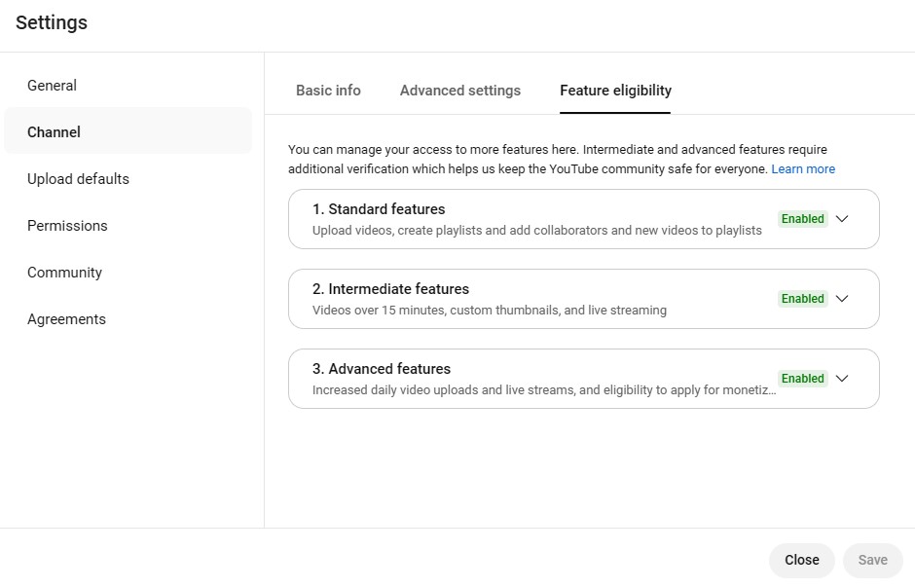Screen dimensions: 915x588
Task: Select the Feature eligibility tab
Action: [x=615, y=91]
